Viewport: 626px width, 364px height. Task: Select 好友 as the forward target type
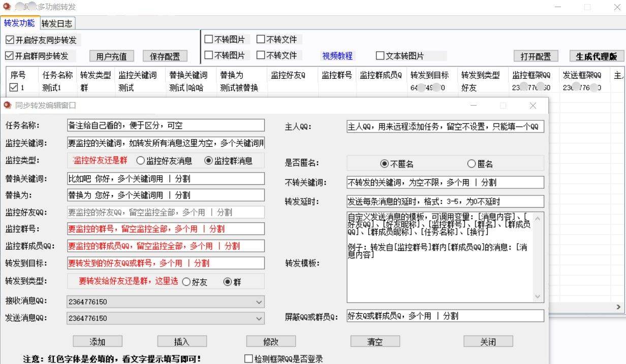[186, 282]
